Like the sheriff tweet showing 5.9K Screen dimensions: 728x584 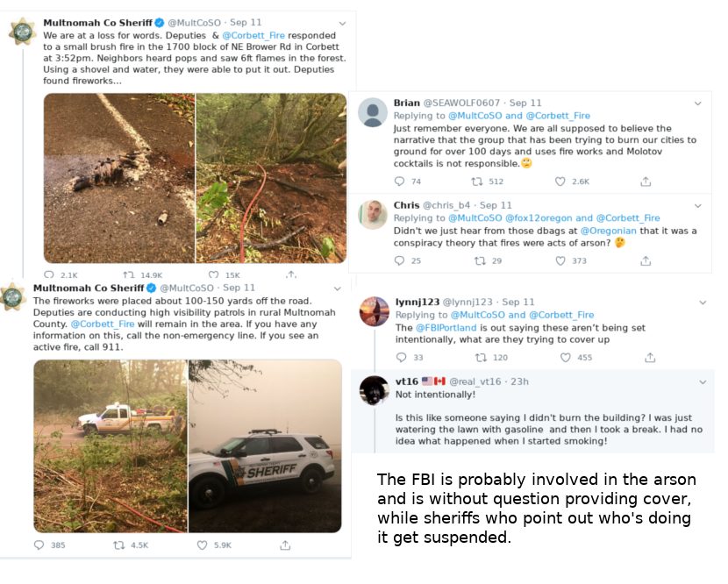(x=200, y=545)
